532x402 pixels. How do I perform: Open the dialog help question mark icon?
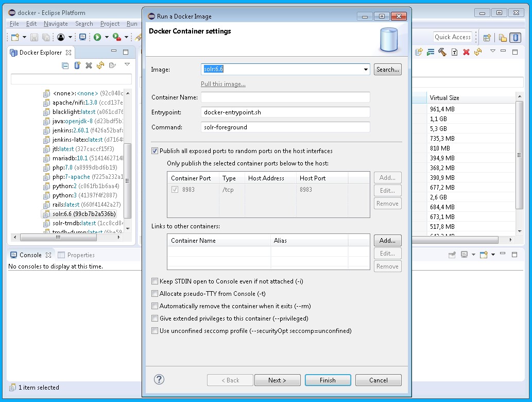tap(159, 379)
